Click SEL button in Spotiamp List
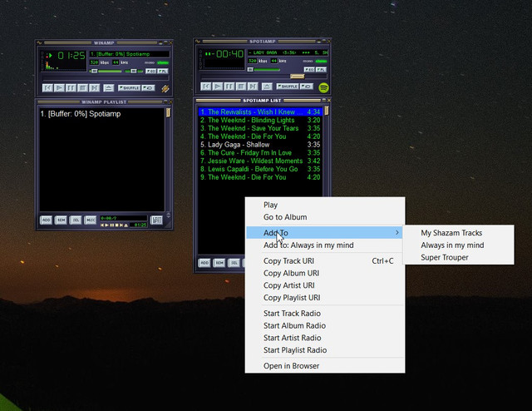 pos(234,263)
